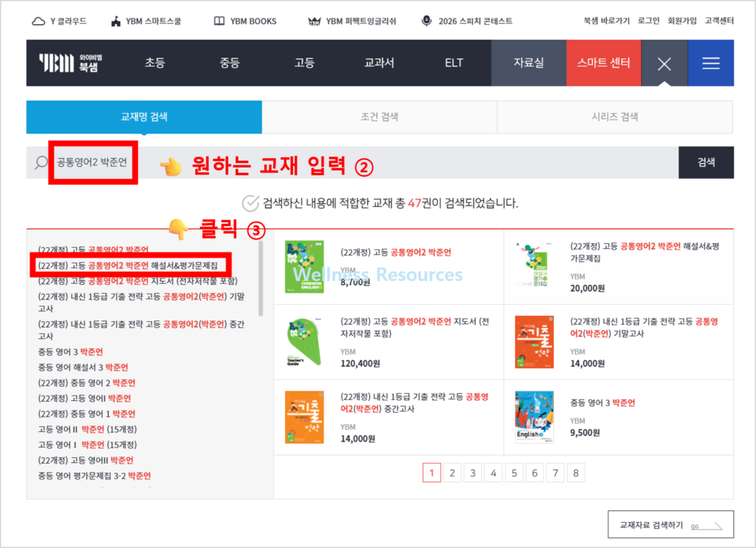Open 8,700원 공통영어2 book cover thumbnail

click(304, 267)
